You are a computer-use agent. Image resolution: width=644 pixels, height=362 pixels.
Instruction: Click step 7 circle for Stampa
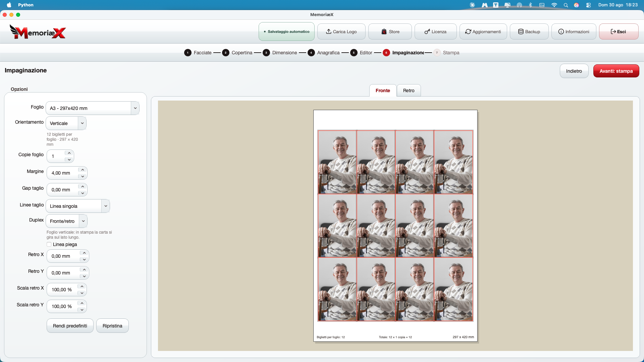tap(437, 53)
